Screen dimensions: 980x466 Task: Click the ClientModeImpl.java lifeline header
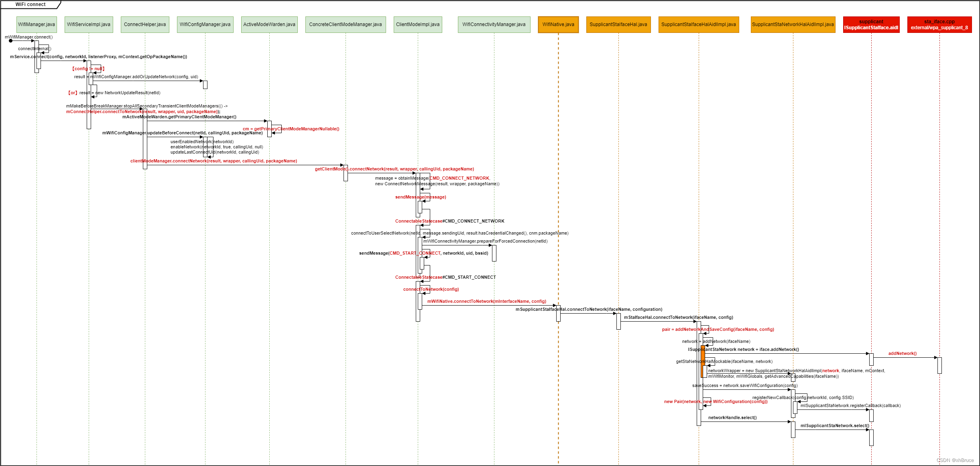(418, 24)
